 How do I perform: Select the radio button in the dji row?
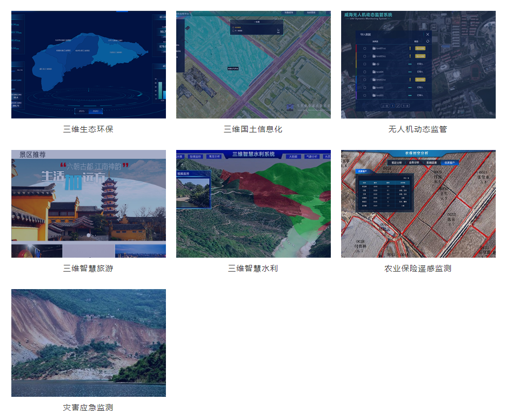365,64
